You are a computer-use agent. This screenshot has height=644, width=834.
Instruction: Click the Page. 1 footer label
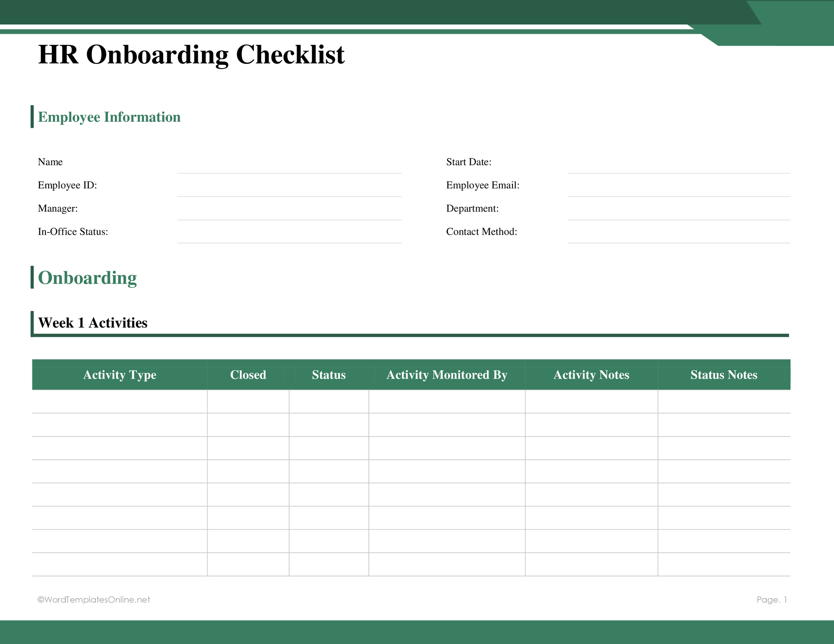coord(772,600)
